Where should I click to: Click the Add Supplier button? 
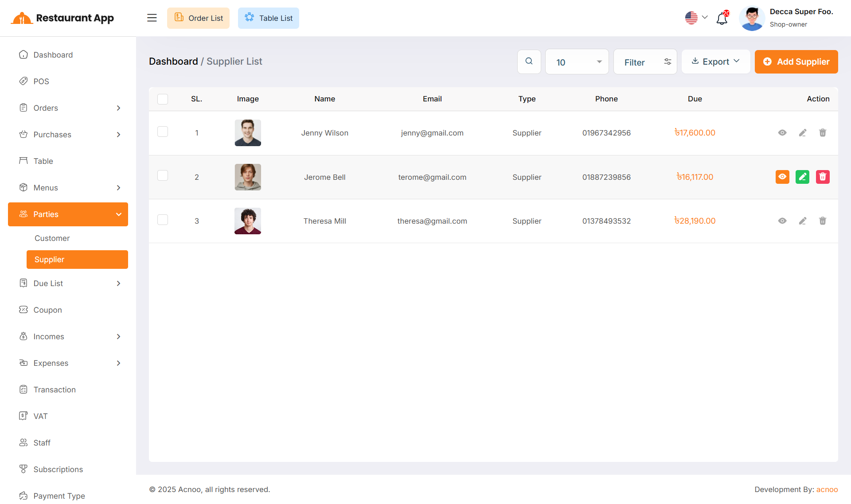click(796, 62)
